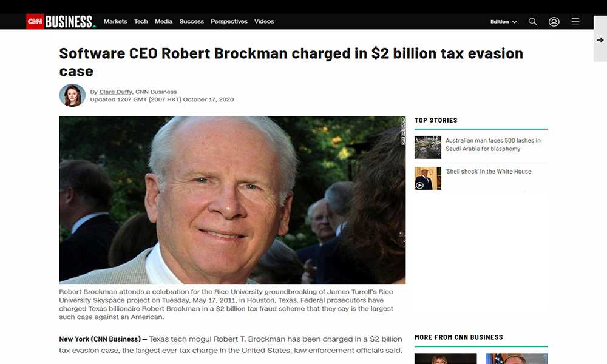Click the CNN logo icon
Image resolution: width=607 pixels, height=364 pixels.
click(x=35, y=22)
